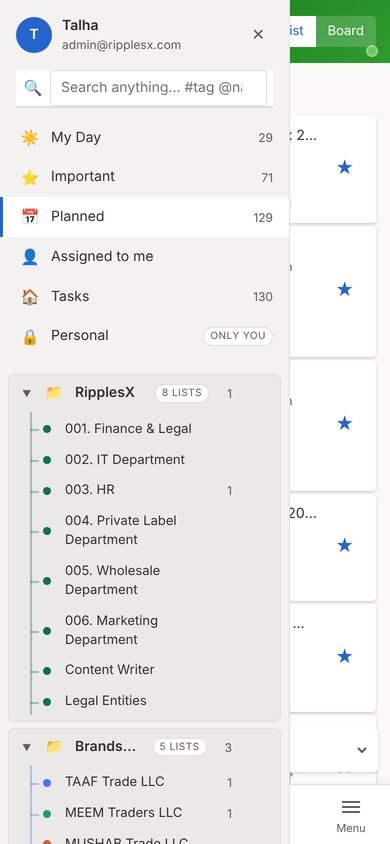Click the green dot beside MEEM Traders LLC

(47, 814)
